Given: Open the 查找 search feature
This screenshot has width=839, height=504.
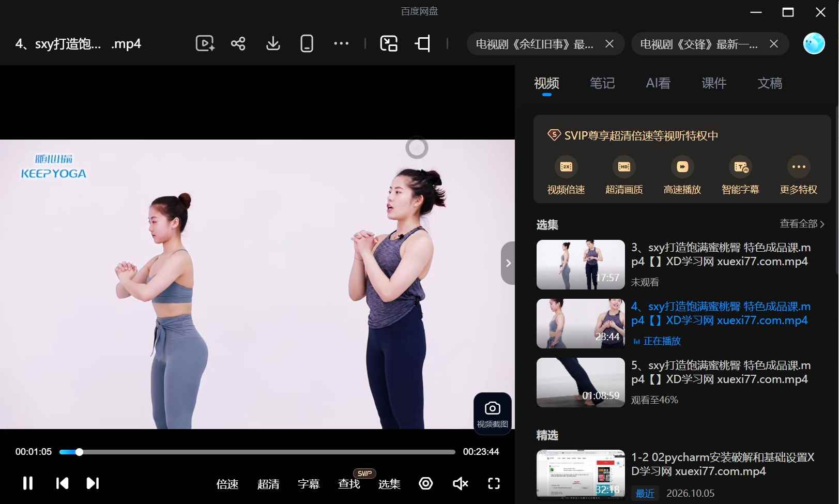Looking at the screenshot, I should [x=349, y=484].
